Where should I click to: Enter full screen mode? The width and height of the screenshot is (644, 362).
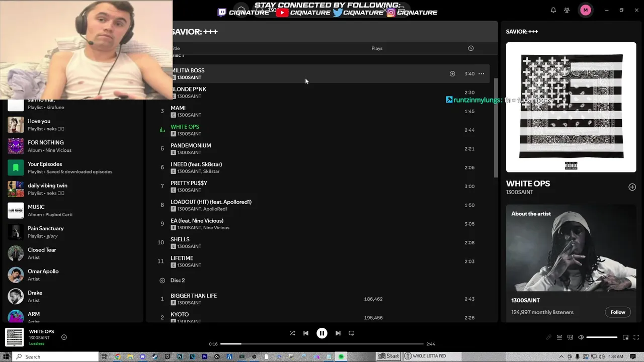pos(636,337)
